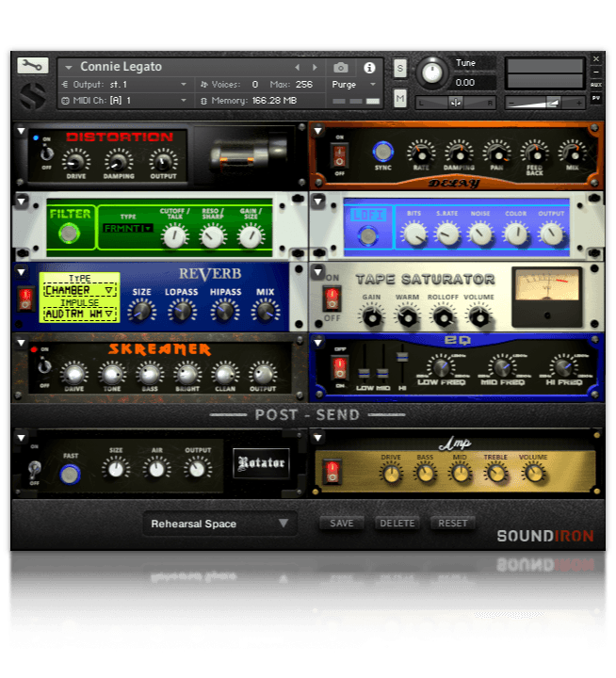
Task: Click the Filter Cutoff/Talk knob
Action: coord(174,236)
